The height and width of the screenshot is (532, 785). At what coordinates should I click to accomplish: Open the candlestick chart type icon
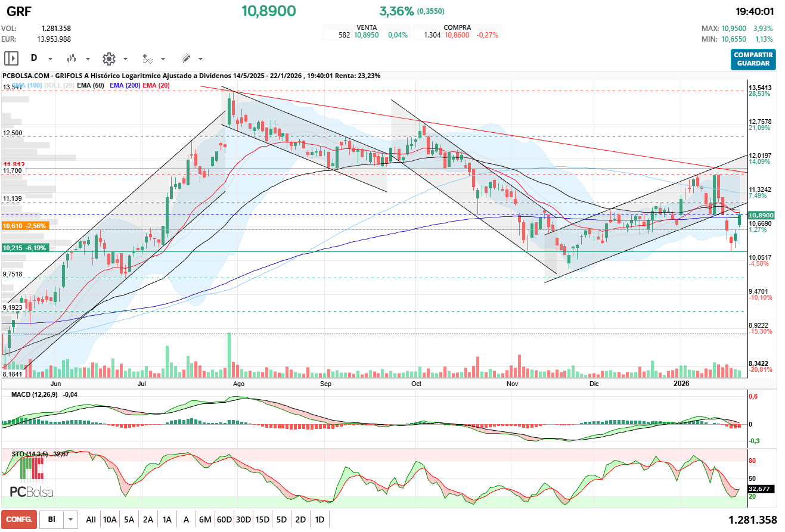click(72, 58)
